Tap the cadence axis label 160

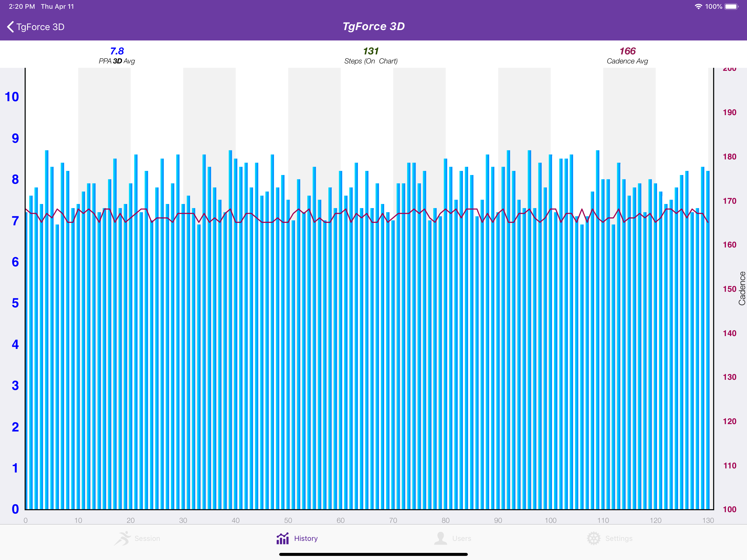pos(730,245)
